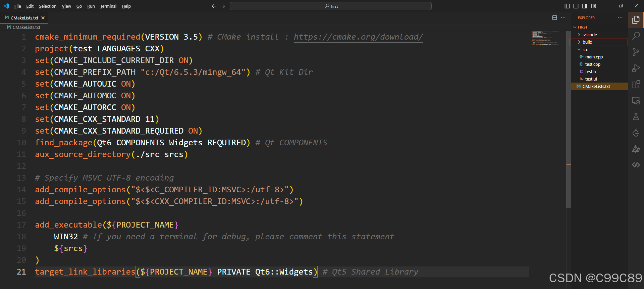Open test.cpp in the explorer

[599, 64]
